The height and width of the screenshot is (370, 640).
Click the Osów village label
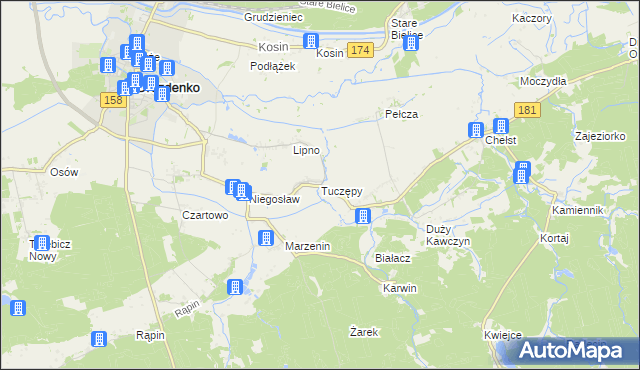tap(64, 172)
